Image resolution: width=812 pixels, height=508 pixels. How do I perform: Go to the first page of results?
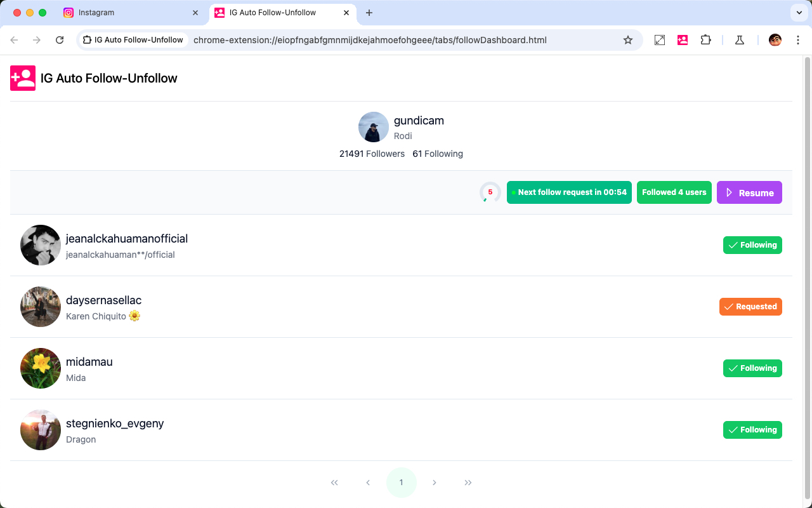pyautogui.click(x=334, y=483)
